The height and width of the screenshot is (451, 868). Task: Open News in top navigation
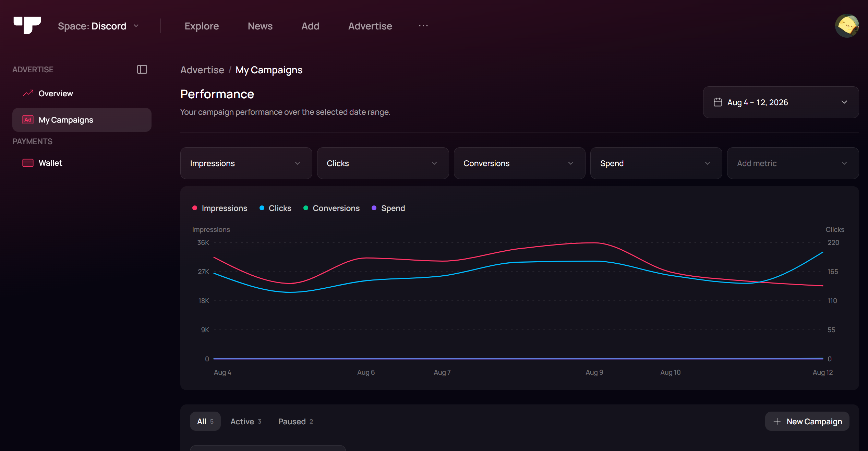260,26
